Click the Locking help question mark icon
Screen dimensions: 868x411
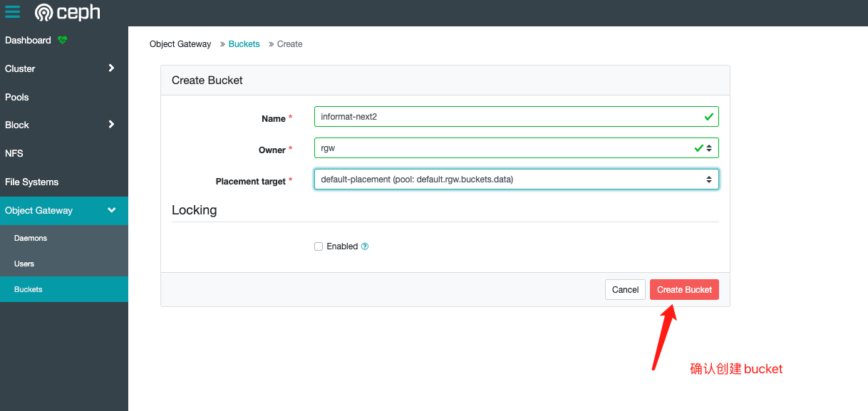(x=365, y=246)
